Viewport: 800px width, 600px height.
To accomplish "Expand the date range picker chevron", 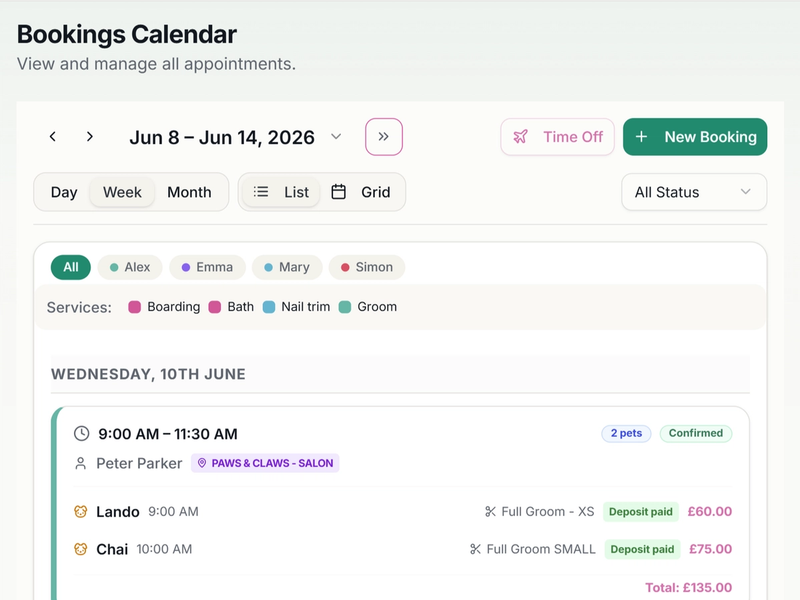I will [x=336, y=137].
